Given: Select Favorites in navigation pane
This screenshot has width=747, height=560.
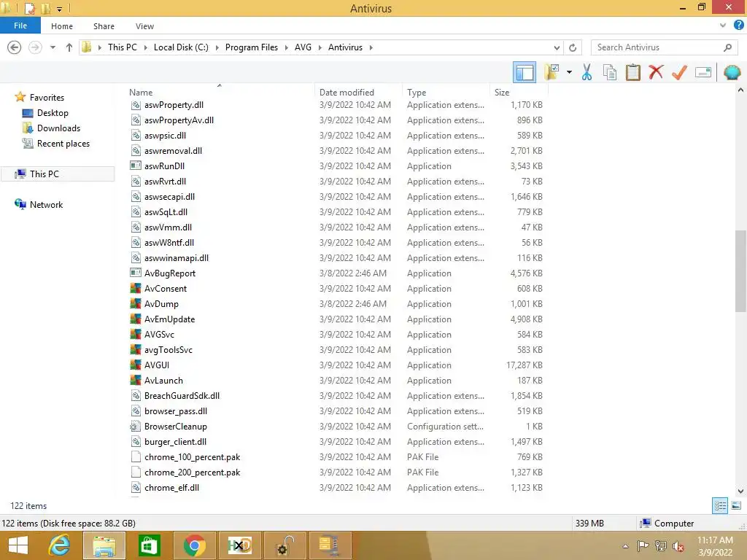Looking at the screenshot, I should [47, 97].
